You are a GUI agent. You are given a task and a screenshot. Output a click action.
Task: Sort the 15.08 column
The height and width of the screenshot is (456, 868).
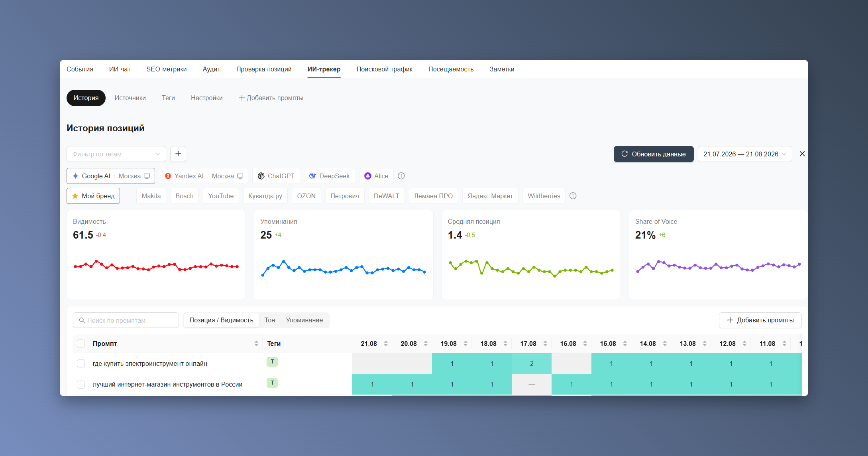point(625,343)
